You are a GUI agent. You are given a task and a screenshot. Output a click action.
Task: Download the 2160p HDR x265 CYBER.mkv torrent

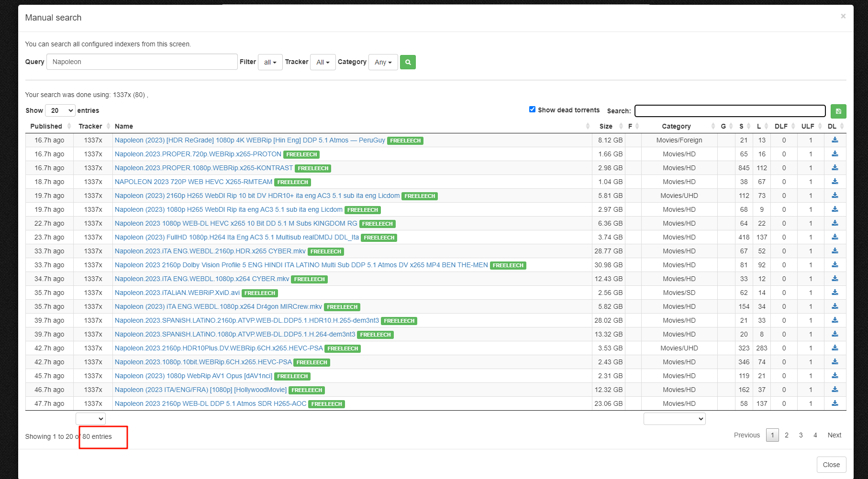[835, 251]
